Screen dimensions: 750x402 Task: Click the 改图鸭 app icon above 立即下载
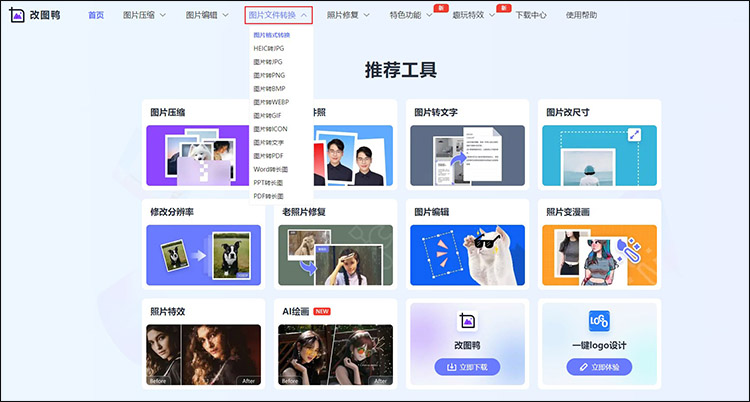466,321
